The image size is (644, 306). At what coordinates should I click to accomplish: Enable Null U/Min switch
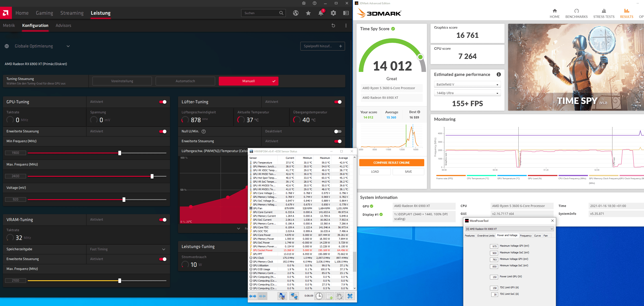pyautogui.click(x=338, y=131)
